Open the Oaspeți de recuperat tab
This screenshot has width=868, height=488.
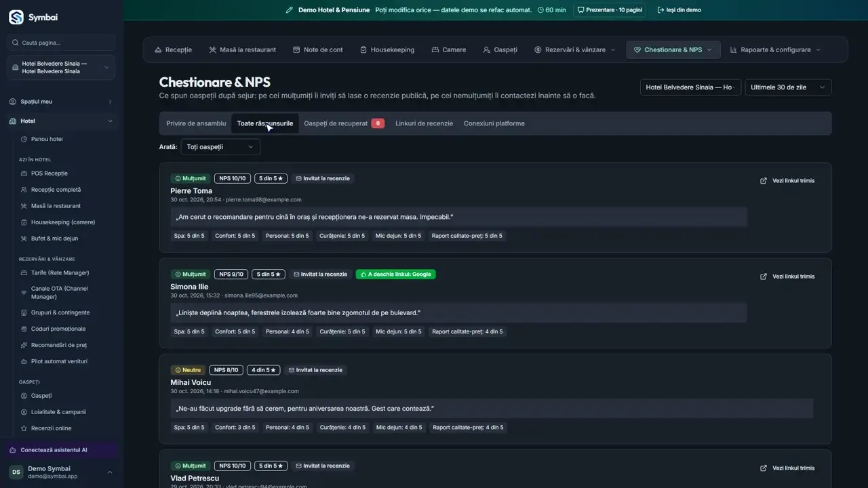344,123
